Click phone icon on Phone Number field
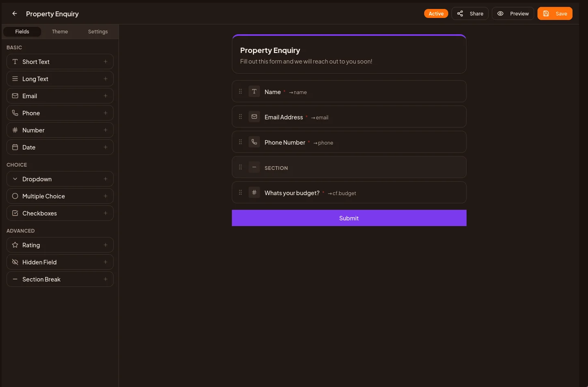This screenshot has height=387, width=588. 254,142
